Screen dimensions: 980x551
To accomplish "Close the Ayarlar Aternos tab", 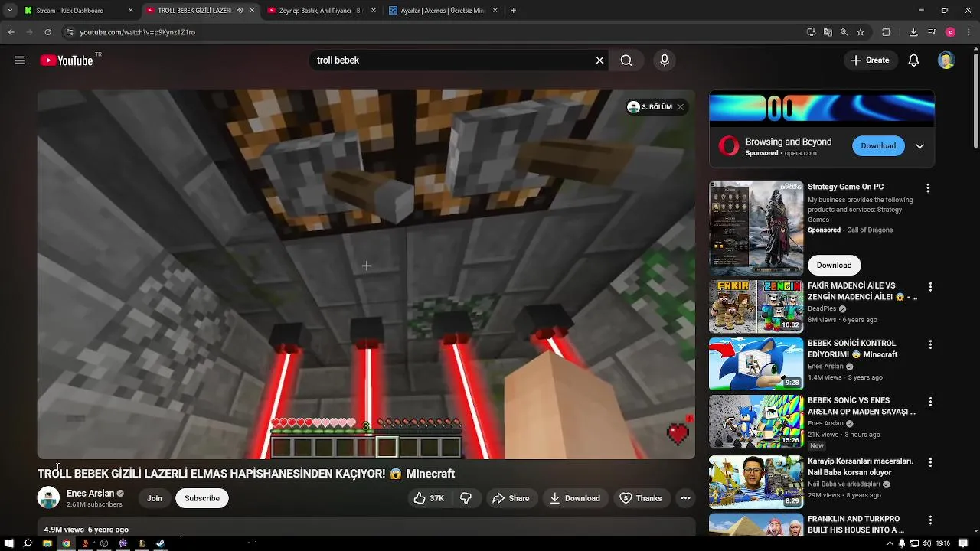I will click(x=495, y=11).
